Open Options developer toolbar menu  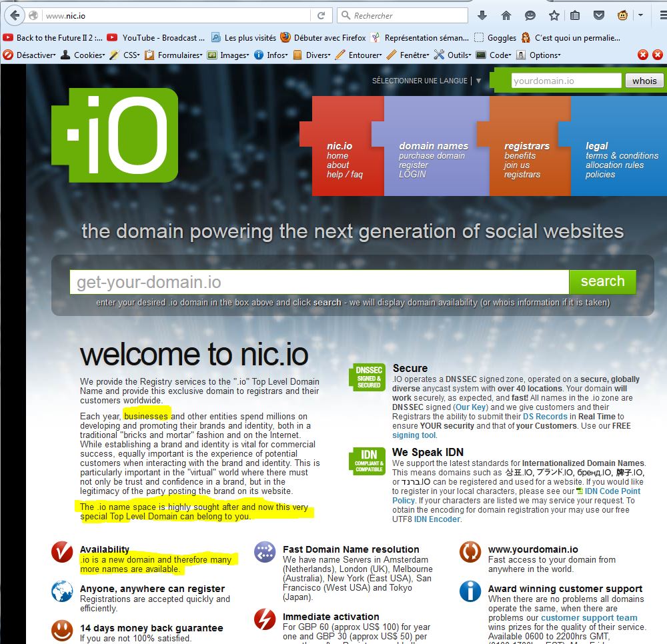pyautogui.click(x=538, y=55)
